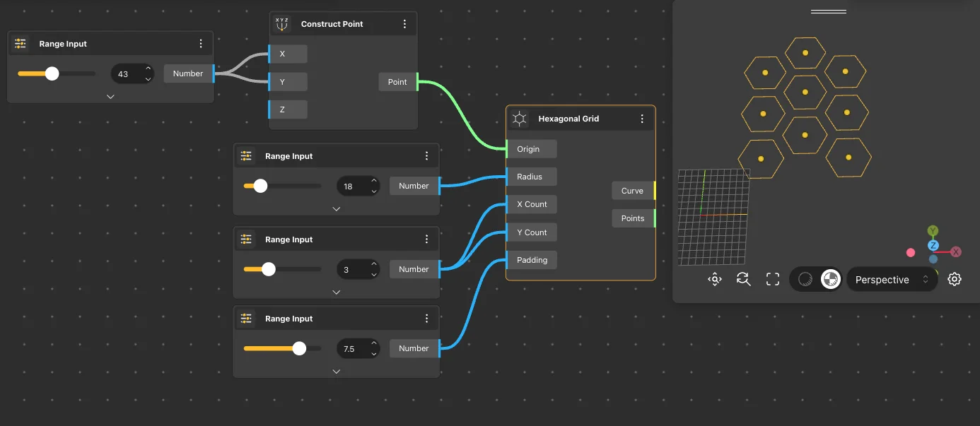
Task: Open the Perspective camera dropdown
Action: click(891, 280)
